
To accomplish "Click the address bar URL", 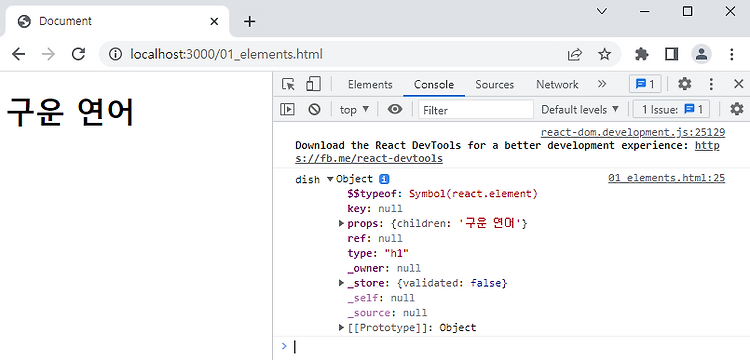I will (226, 55).
